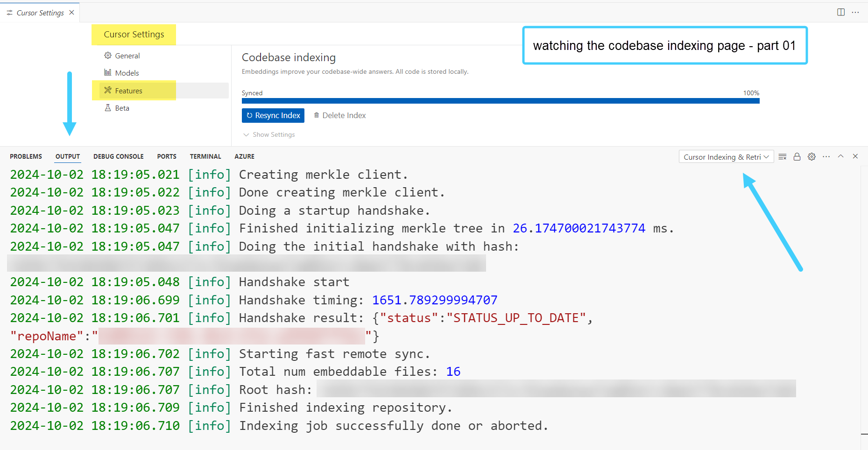Switch to the AZURE panel tab
868x450 pixels.
(x=245, y=156)
